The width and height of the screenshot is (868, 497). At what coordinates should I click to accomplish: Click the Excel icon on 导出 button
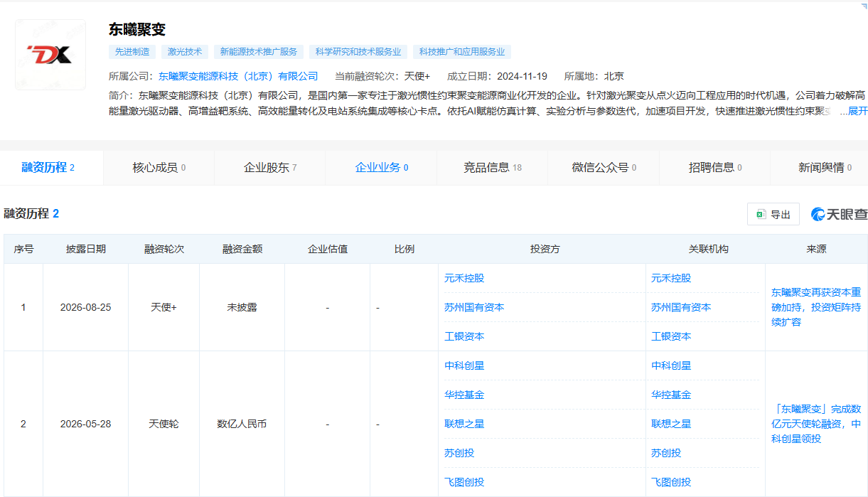point(761,214)
